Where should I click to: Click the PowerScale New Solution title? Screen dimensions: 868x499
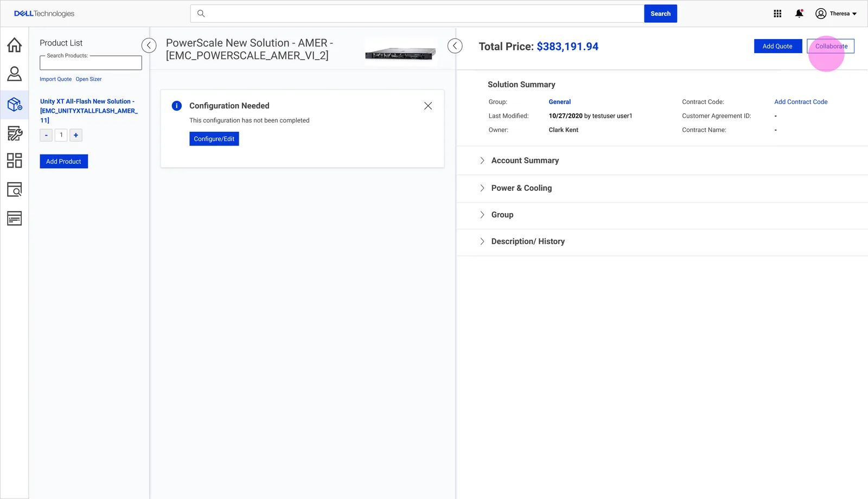(250, 49)
